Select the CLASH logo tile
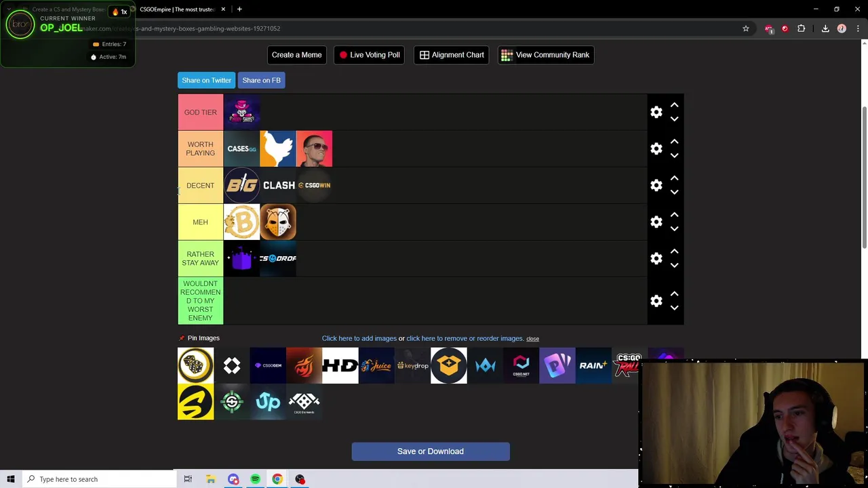Image resolution: width=868 pixels, height=488 pixels. [x=277, y=185]
